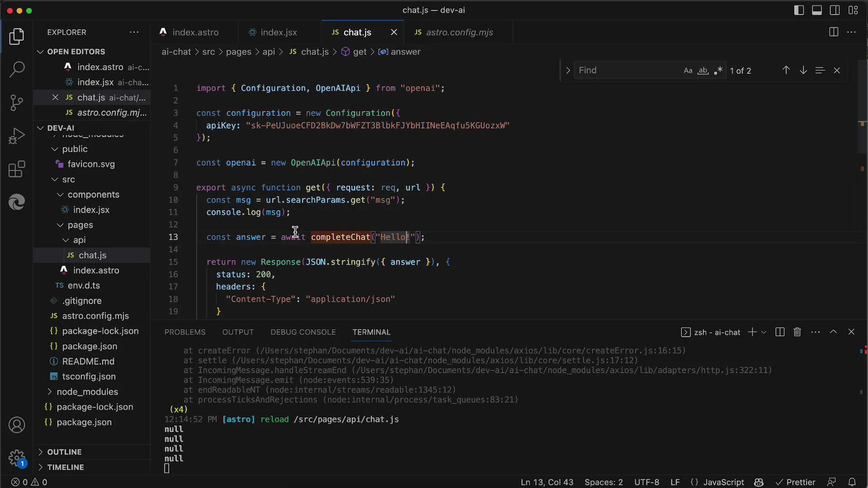Open terminal launch profile dropdown

[763, 332]
